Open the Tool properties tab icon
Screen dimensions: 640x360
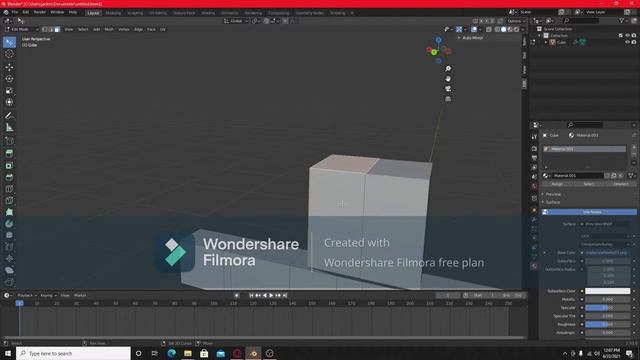pyautogui.click(x=534, y=137)
